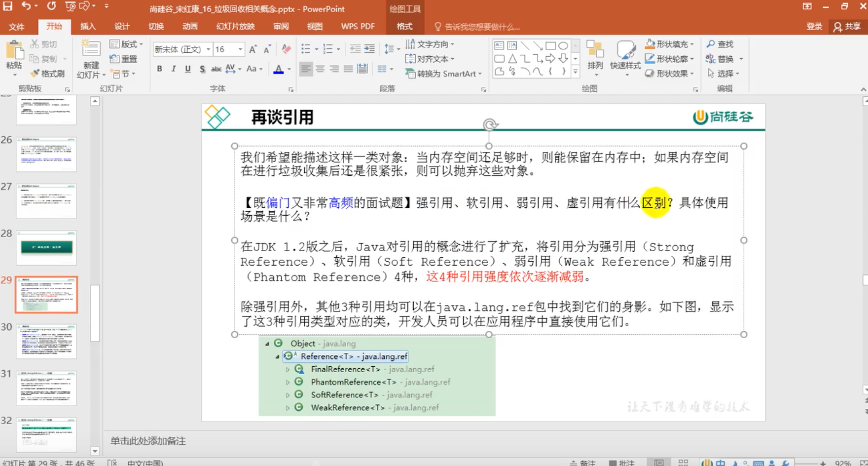
Task: Select the text box shape in gallery
Action: pyautogui.click(x=499, y=45)
